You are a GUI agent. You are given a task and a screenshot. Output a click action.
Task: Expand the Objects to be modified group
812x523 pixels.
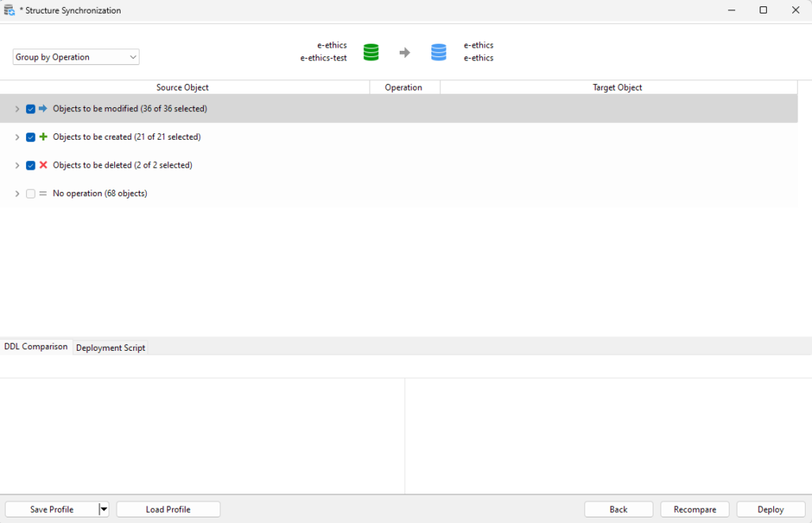17,109
